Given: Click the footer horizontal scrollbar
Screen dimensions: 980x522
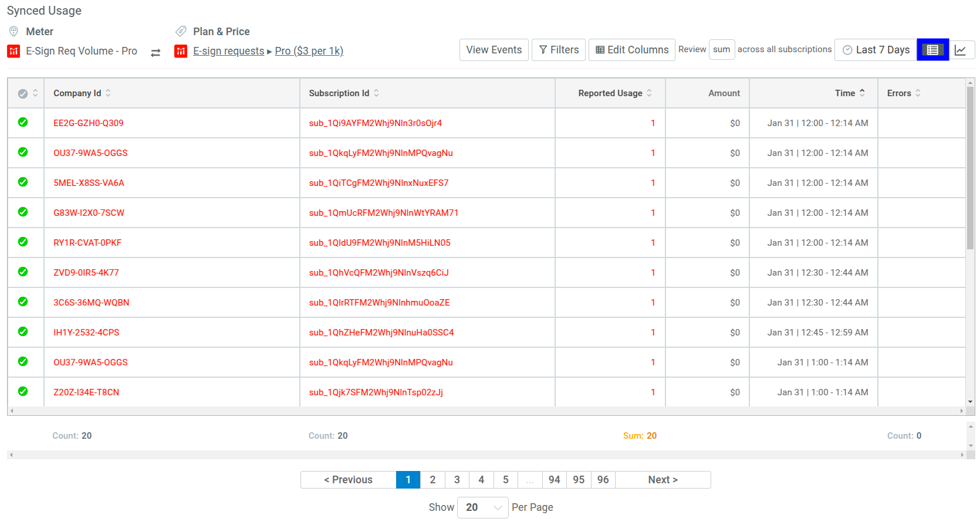Looking at the screenshot, I should pyautogui.click(x=486, y=455).
